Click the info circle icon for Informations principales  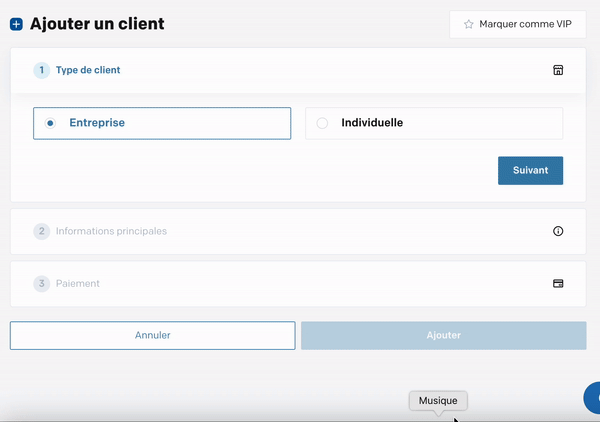click(x=558, y=231)
